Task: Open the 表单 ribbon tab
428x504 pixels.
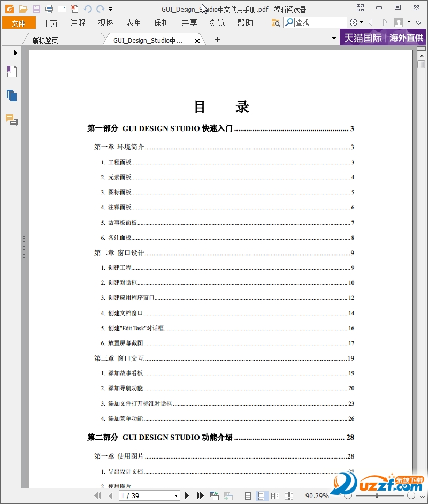Action: tap(134, 23)
